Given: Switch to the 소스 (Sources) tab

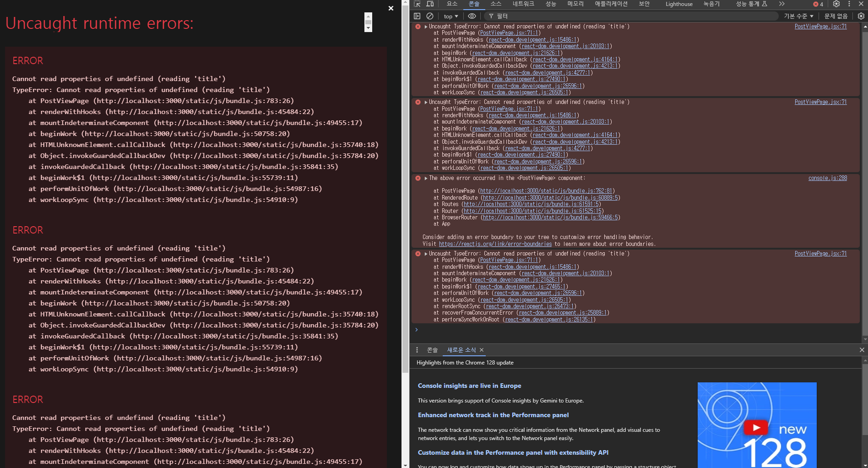Looking at the screenshot, I should tap(496, 4).
